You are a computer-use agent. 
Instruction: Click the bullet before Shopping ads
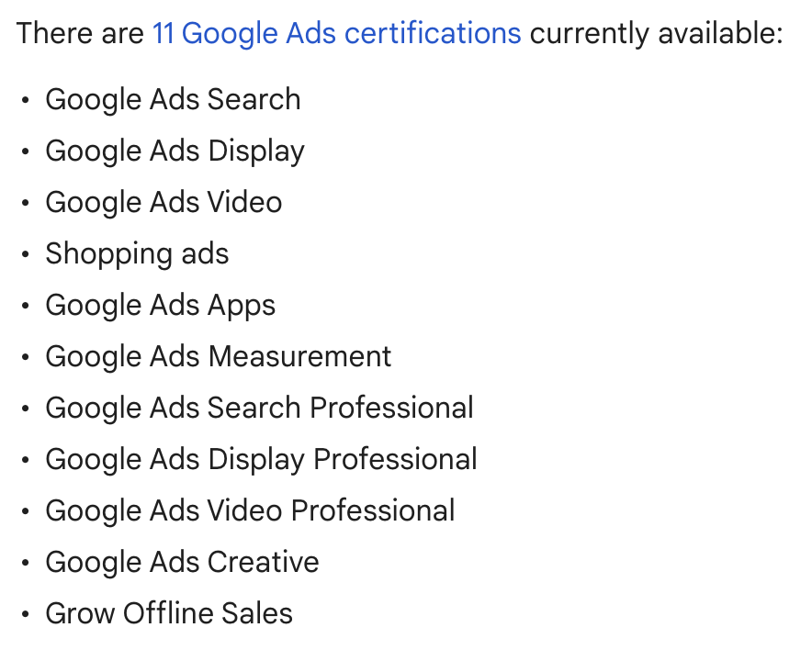[x=26, y=254]
